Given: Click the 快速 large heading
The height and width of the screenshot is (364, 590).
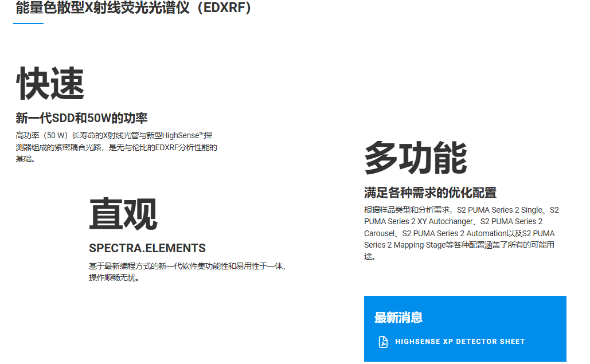Looking at the screenshot, I should pos(50,84).
